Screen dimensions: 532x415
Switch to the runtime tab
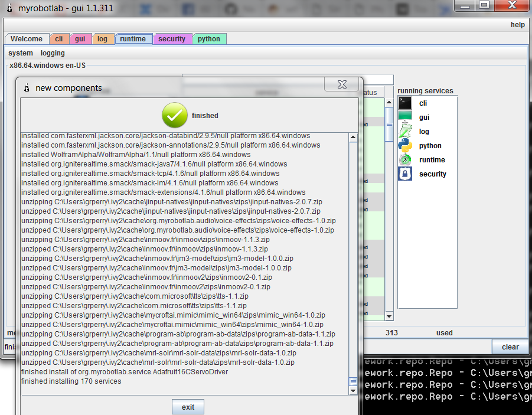click(133, 38)
